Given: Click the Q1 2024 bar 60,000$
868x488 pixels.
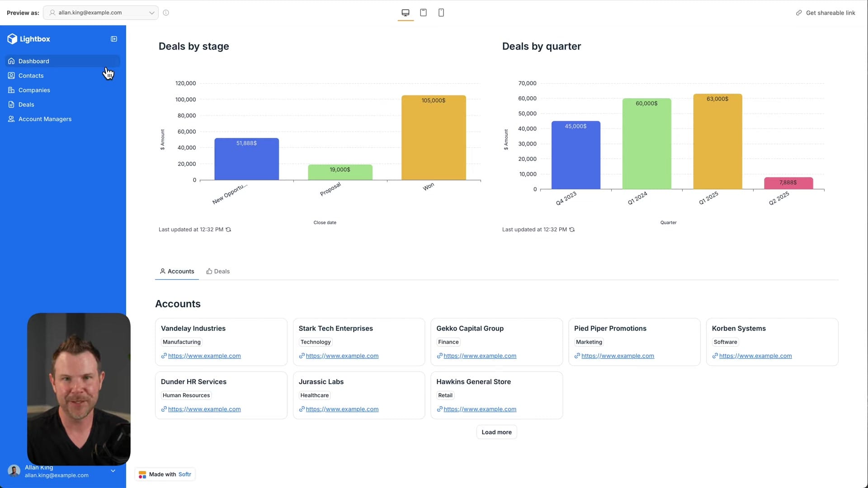Looking at the screenshot, I should [646, 144].
